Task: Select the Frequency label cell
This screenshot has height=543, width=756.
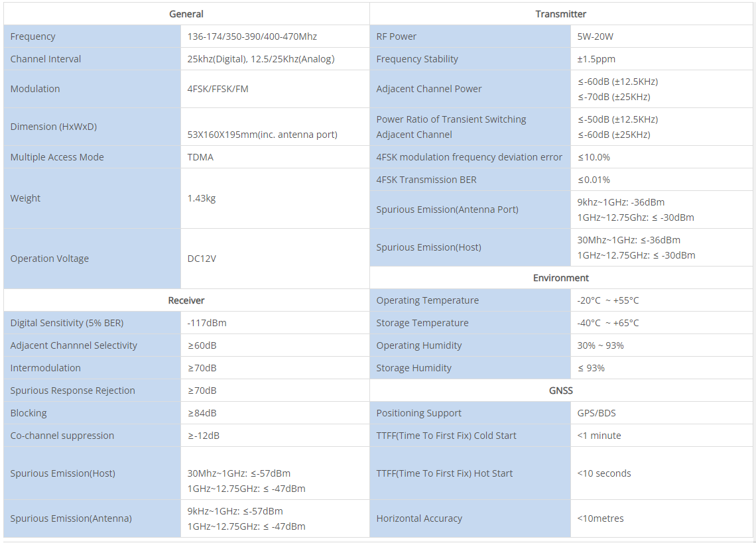Action: coord(33,36)
